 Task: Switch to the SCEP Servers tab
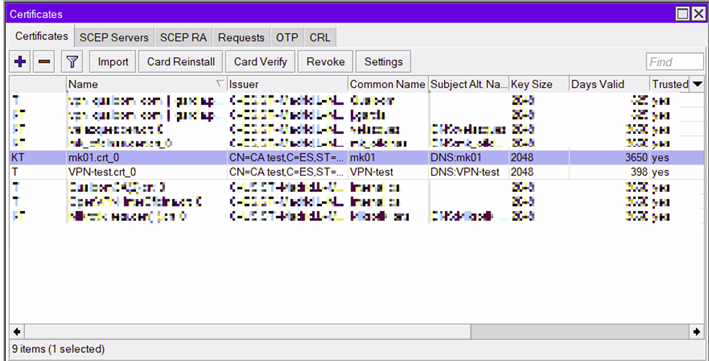coord(114,38)
